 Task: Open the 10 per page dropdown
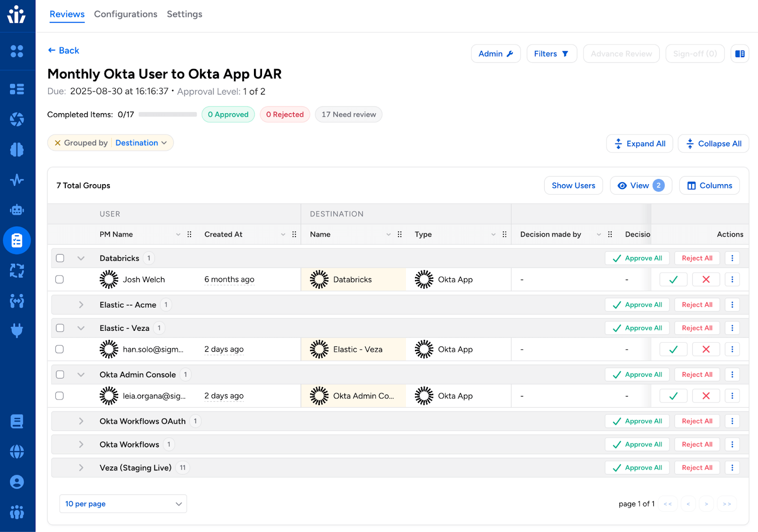click(123, 504)
